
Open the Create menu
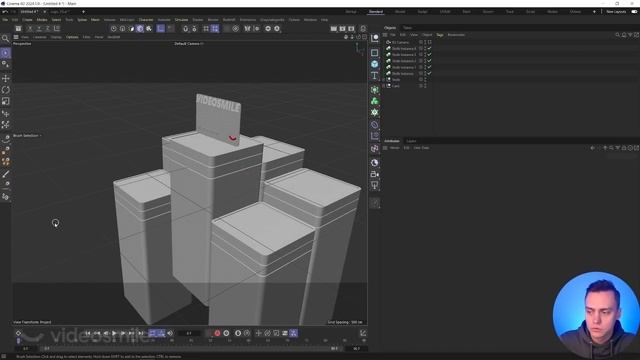tap(27, 20)
